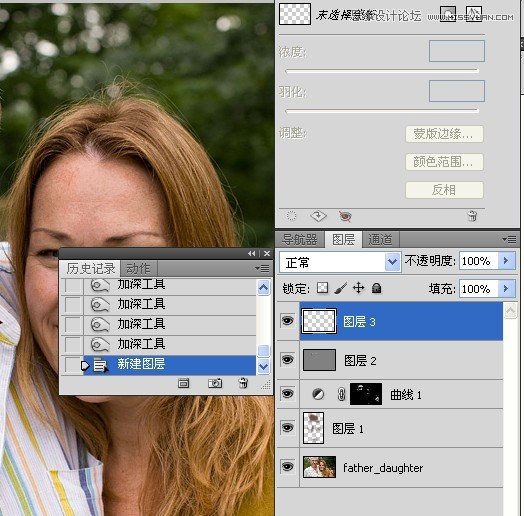Click the create new snapshot camera icon

(x=215, y=383)
